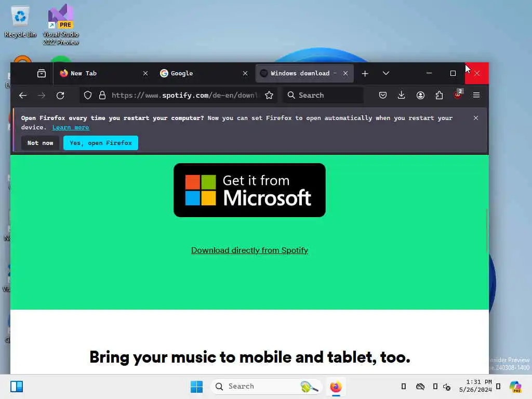
Task: Click Yes, open Firefox button
Action: click(101, 143)
